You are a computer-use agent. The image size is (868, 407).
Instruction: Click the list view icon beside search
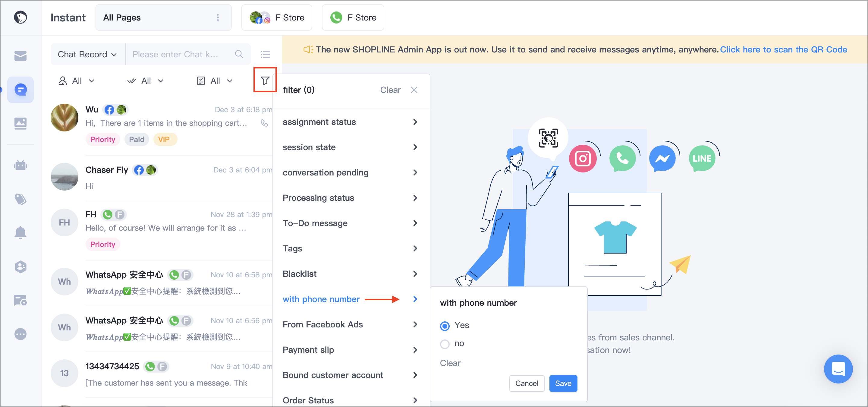265,54
